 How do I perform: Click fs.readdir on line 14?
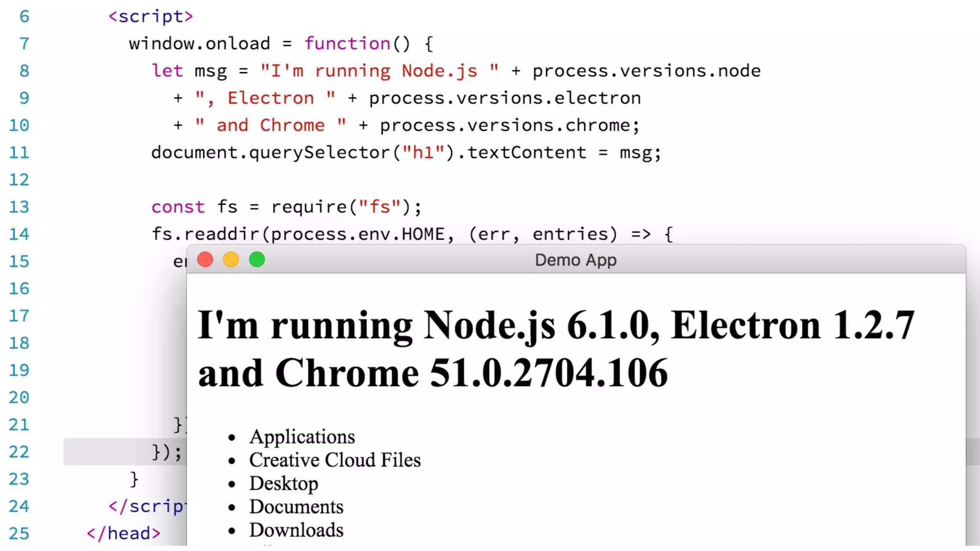[205, 234]
